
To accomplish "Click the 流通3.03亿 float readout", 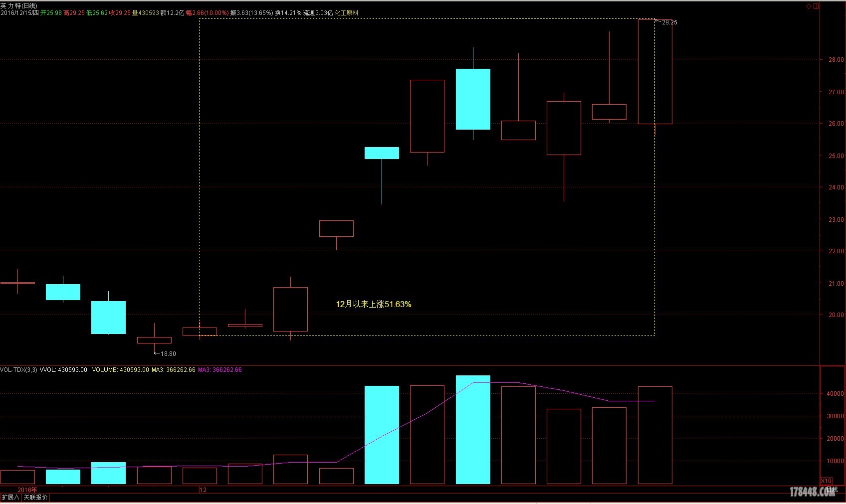I will [x=318, y=13].
